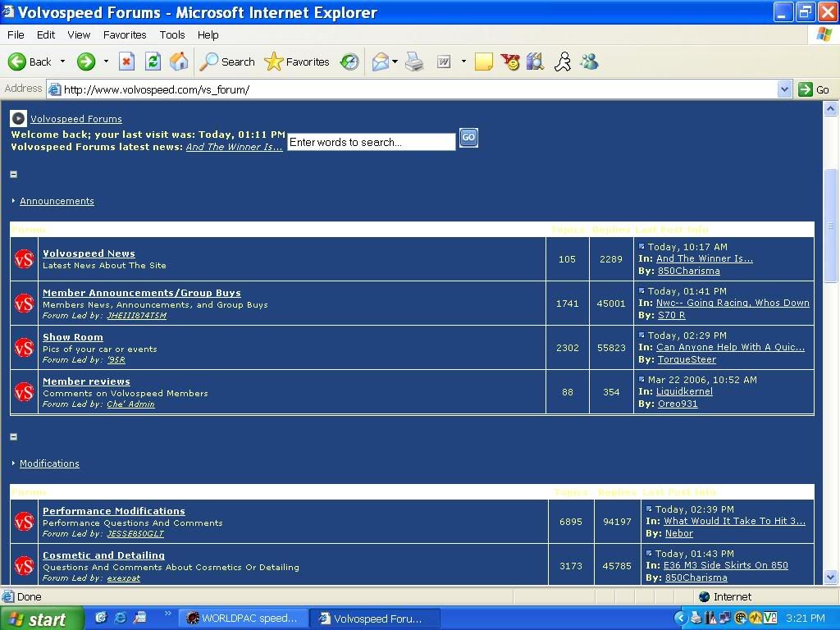Open the Windows start button
The width and height of the screenshot is (840, 630).
[x=41, y=619]
